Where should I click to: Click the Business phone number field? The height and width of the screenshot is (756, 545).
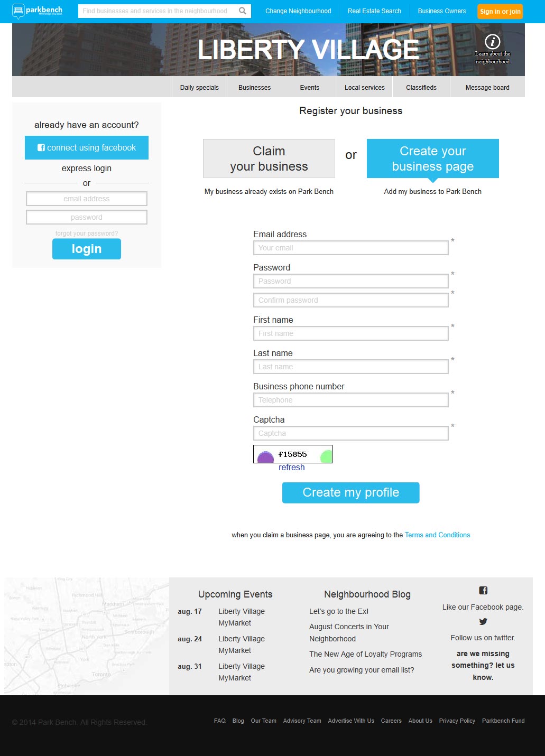click(351, 400)
